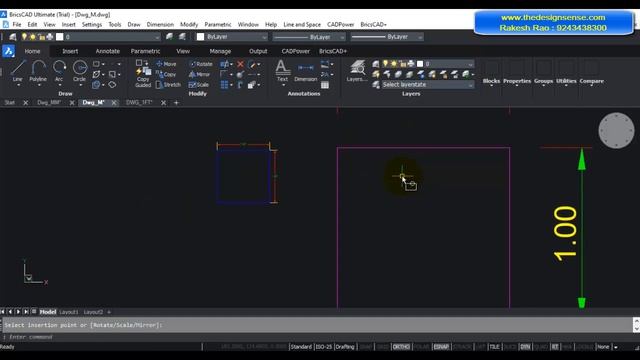This screenshot has width=640, height=360.
Task: Switch to the Annotate ribbon tab
Action: click(108, 51)
